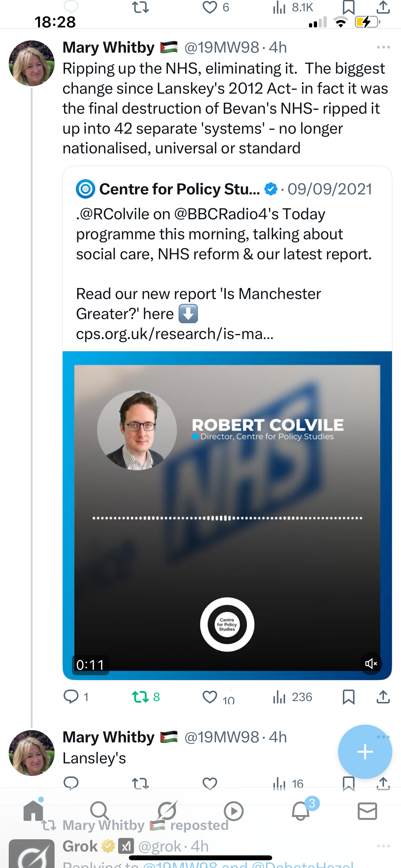Open more options for first Mary Whitby tweet
This screenshot has width=401, height=868.
point(383,47)
